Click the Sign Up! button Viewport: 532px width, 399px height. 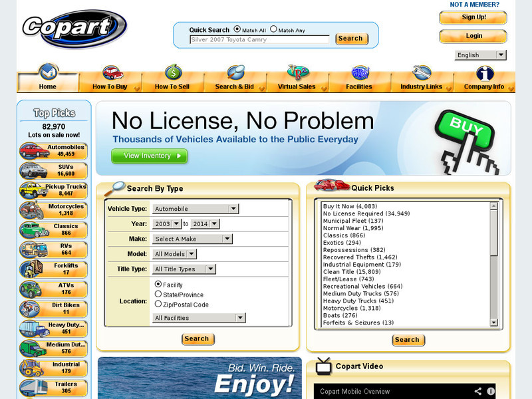473,17
